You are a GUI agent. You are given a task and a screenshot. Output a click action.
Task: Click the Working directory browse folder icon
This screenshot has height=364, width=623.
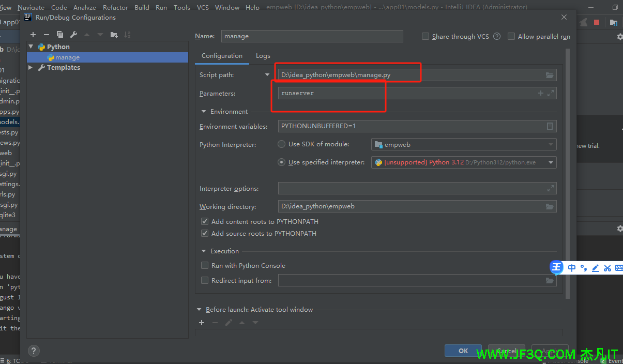coord(549,207)
